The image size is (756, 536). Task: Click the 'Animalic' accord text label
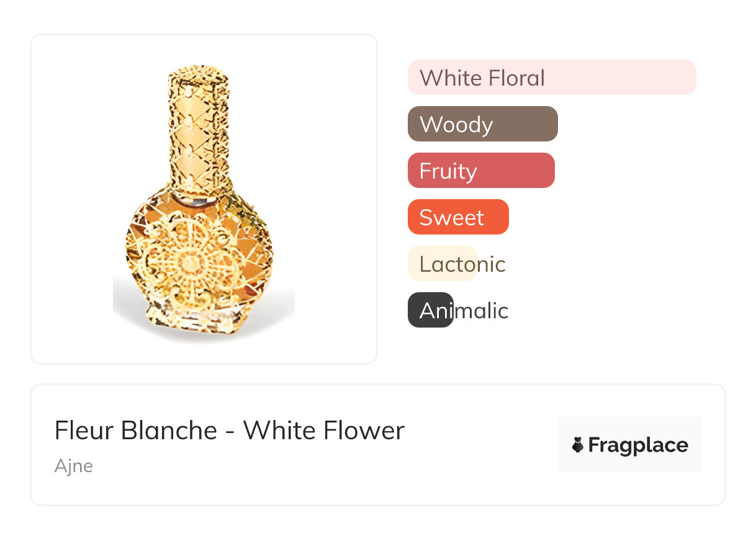tap(464, 311)
